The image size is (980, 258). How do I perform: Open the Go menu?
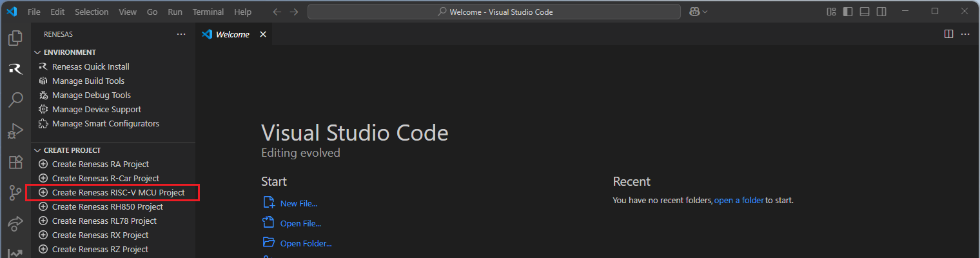coord(152,12)
